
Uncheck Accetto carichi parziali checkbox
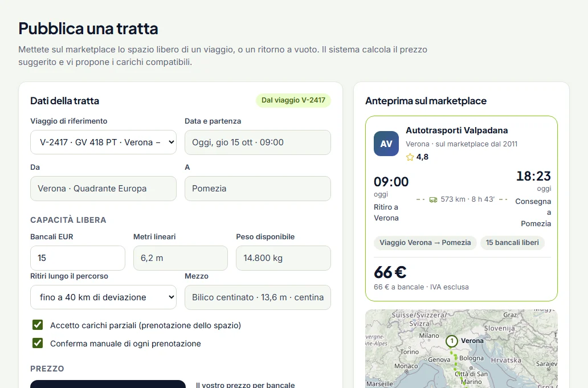pos(38,325)
